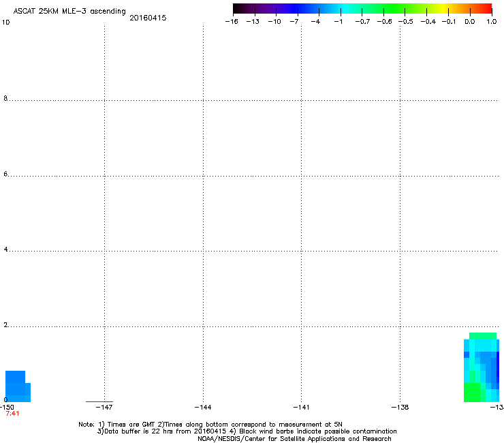This screenshot has height=443, width=504.
Task: Click the longitude -147 axis label
Action: pos(104,408)
